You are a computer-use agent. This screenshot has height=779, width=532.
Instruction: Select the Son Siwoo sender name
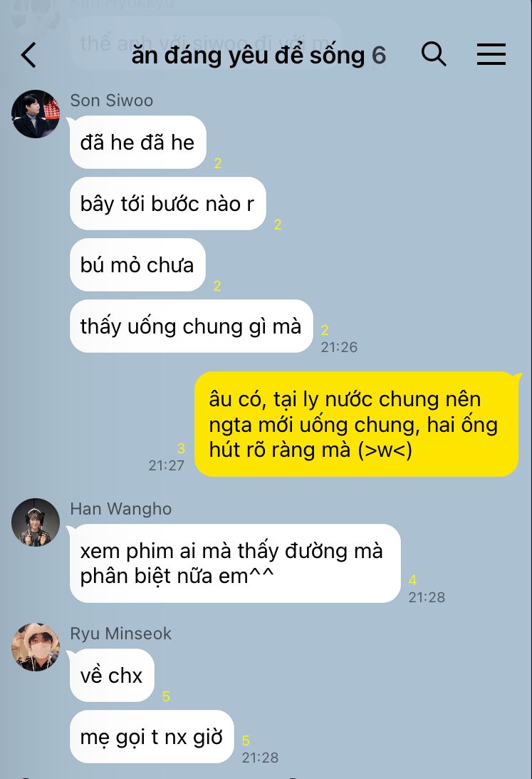pyautogui.click(x=112, y=100)
